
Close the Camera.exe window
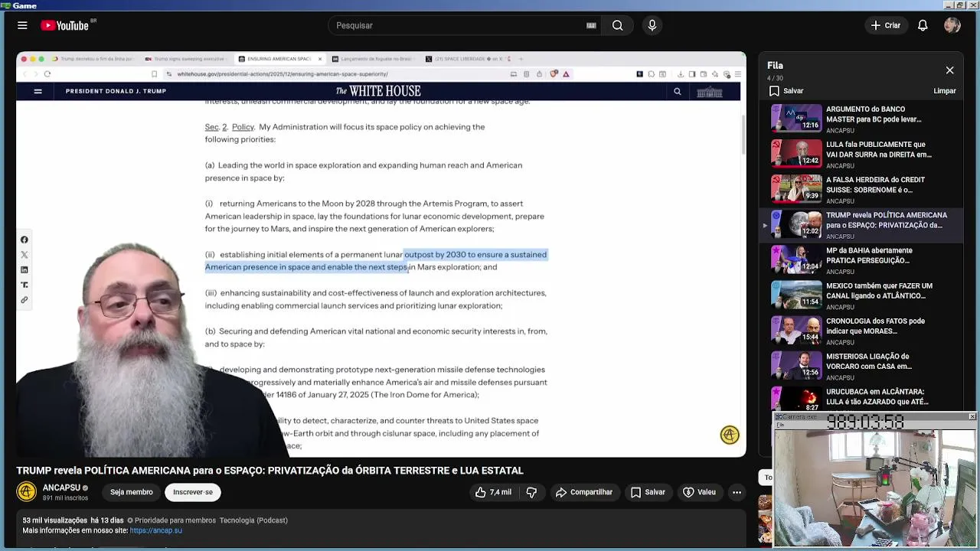(972, 416)
